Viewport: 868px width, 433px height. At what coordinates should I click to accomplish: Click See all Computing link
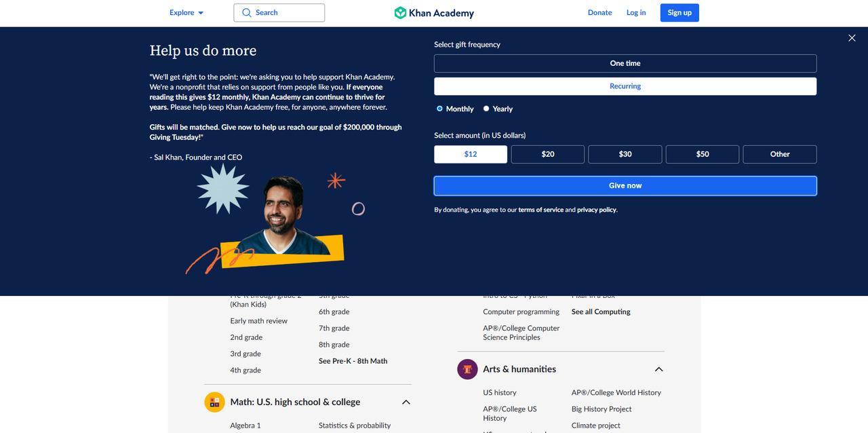tap(601, 312)
